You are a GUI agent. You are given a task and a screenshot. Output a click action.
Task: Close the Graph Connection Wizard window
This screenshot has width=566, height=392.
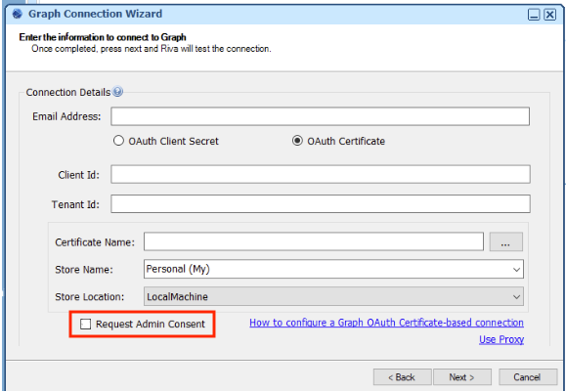pos(549,15)
